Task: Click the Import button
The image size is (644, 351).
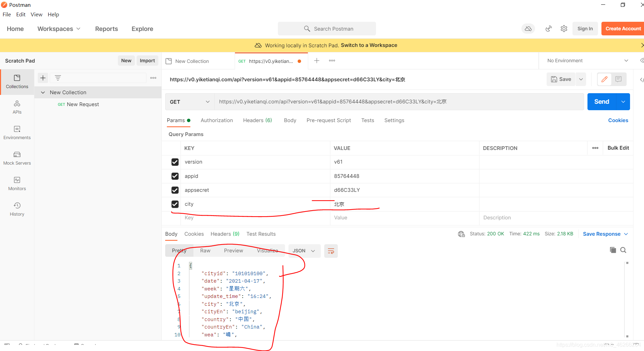Action: point(147,61)
